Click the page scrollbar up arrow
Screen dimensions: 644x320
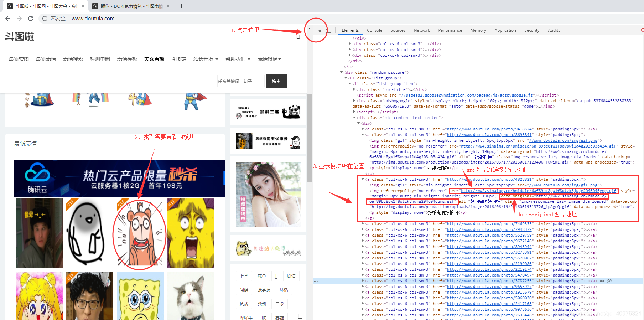[310, 29]
